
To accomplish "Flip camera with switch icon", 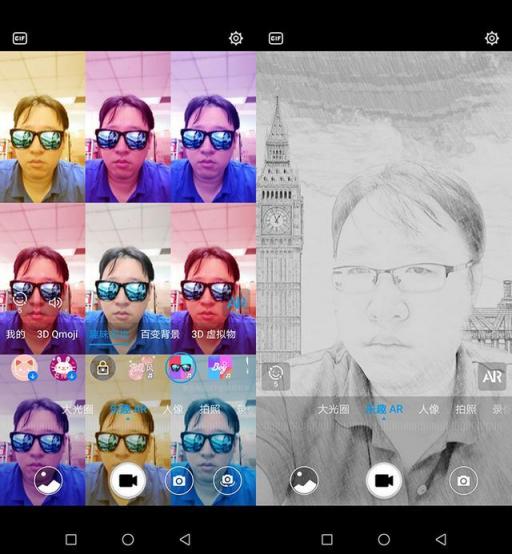I will pos(228,481).
